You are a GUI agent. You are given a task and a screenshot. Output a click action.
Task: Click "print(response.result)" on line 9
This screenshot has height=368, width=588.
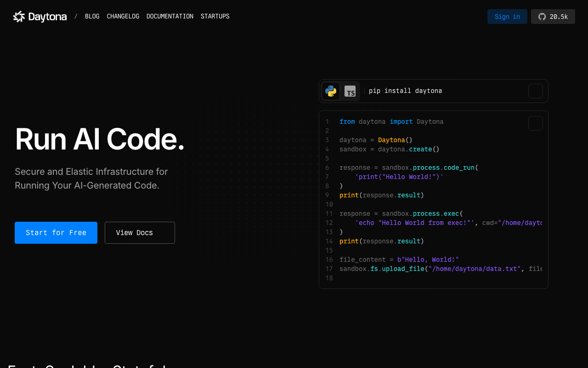click(x=382, y=195)
